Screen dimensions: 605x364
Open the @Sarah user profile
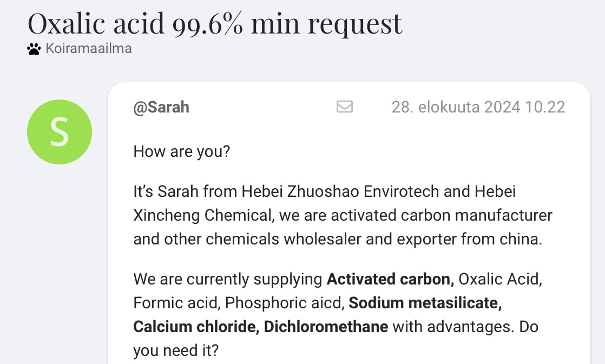tap(161, 107)
